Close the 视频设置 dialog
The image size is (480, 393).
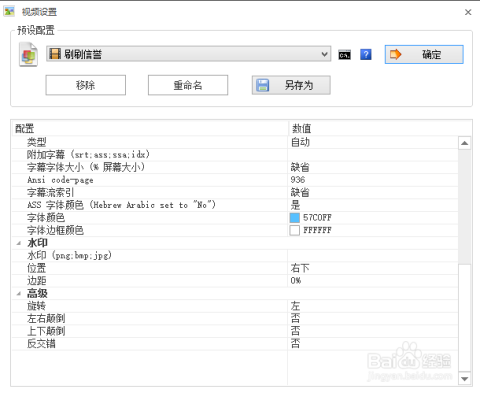(468, 12)
